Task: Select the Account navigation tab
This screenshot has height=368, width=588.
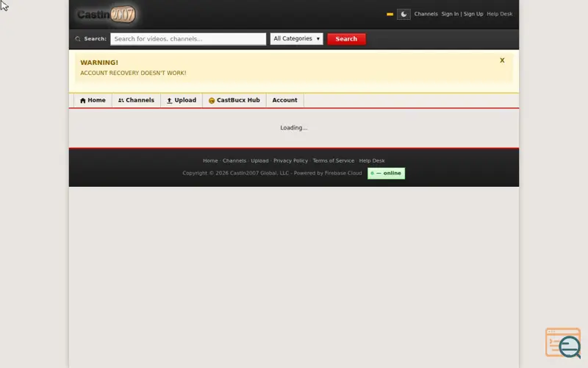Action: point(284,100)
